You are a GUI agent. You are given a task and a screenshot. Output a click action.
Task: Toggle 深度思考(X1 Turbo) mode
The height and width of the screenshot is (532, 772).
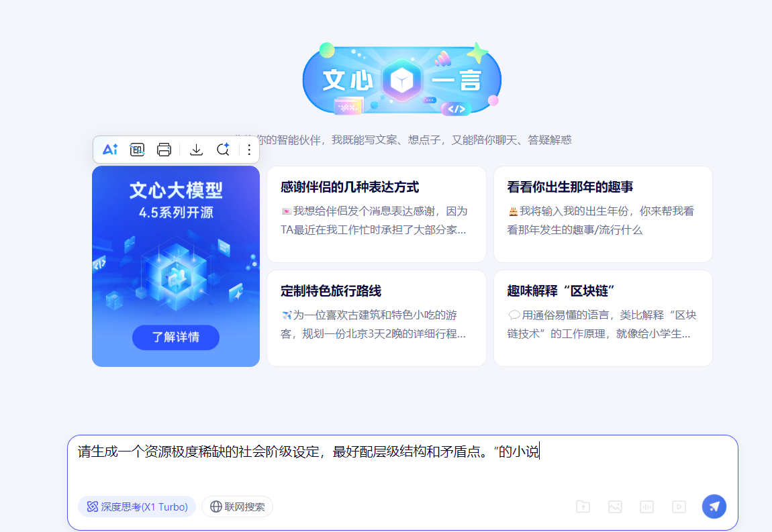tap(137, 507)
